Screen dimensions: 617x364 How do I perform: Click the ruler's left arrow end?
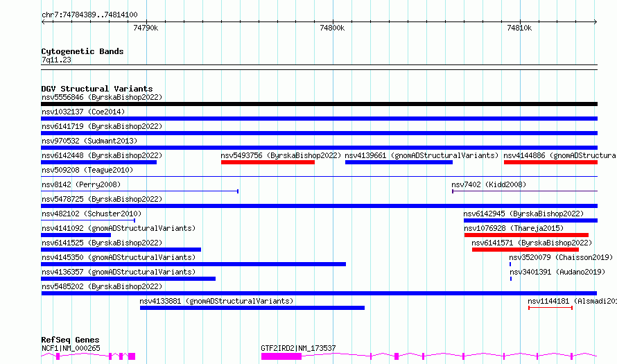[43, 22]
